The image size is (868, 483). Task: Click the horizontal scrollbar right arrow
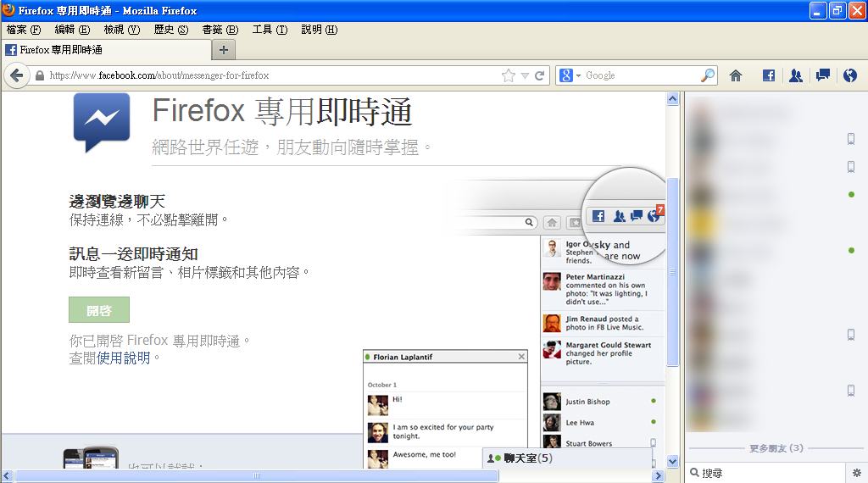tap(658, 476)
